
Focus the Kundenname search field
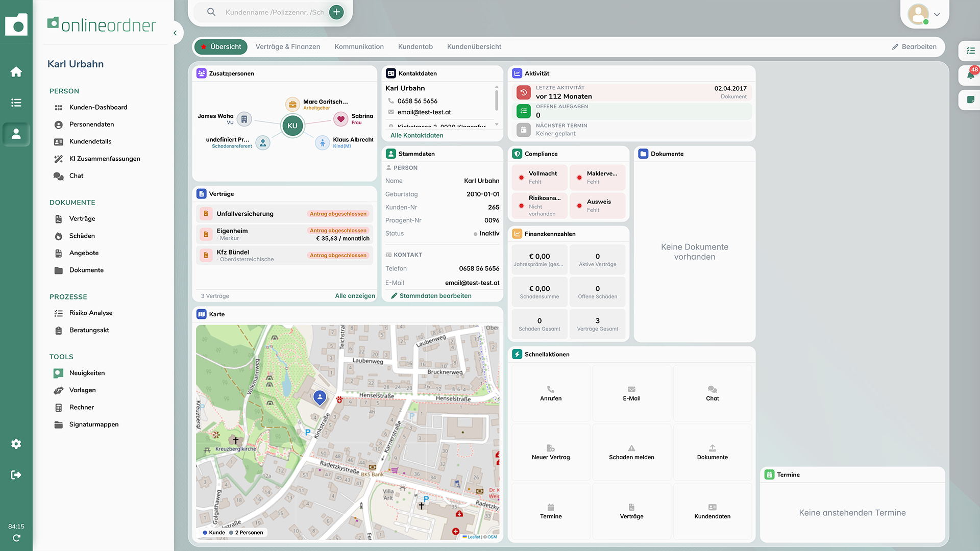(275, 12)
